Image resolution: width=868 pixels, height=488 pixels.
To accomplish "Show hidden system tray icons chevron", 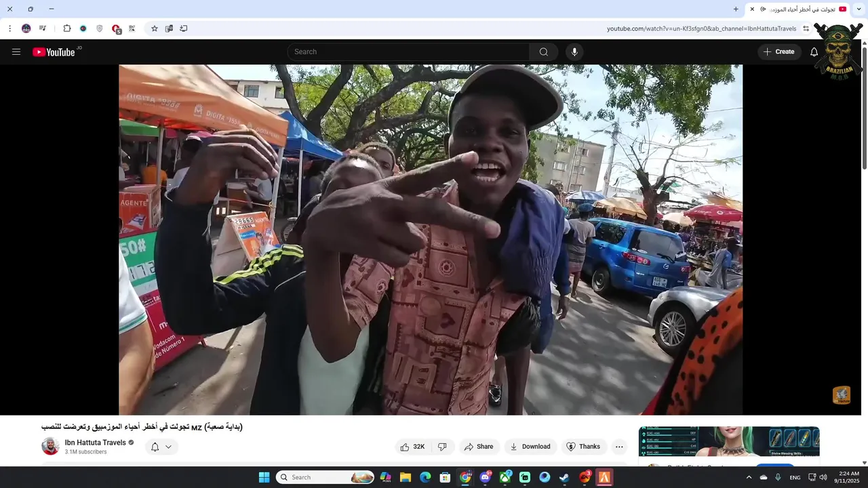I will 749,477.
